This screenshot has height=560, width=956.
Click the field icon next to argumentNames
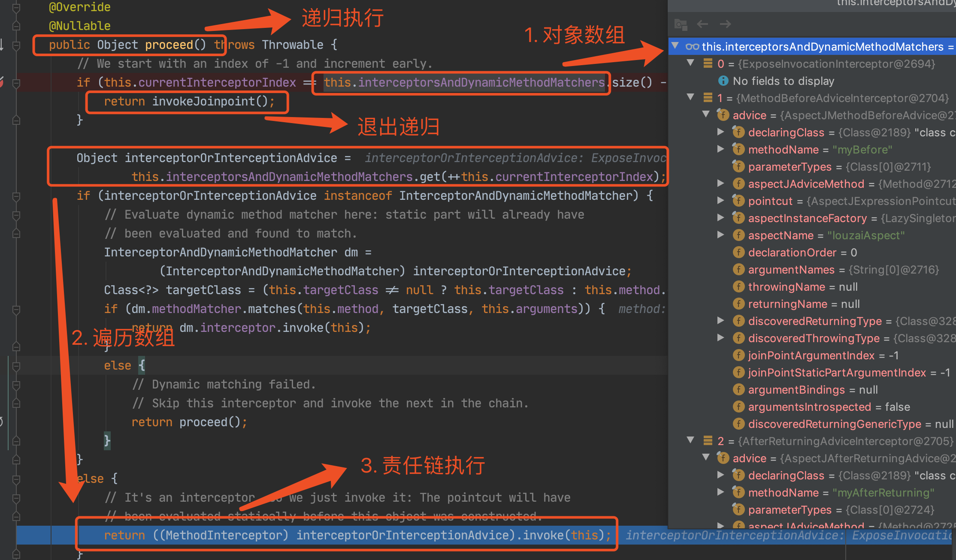pos(738,269)
